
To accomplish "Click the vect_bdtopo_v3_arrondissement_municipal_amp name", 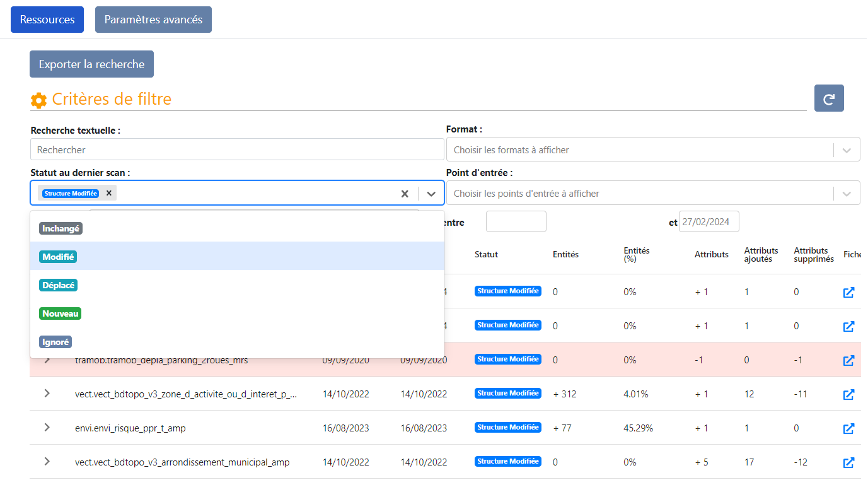I will [x=182, y=462].
